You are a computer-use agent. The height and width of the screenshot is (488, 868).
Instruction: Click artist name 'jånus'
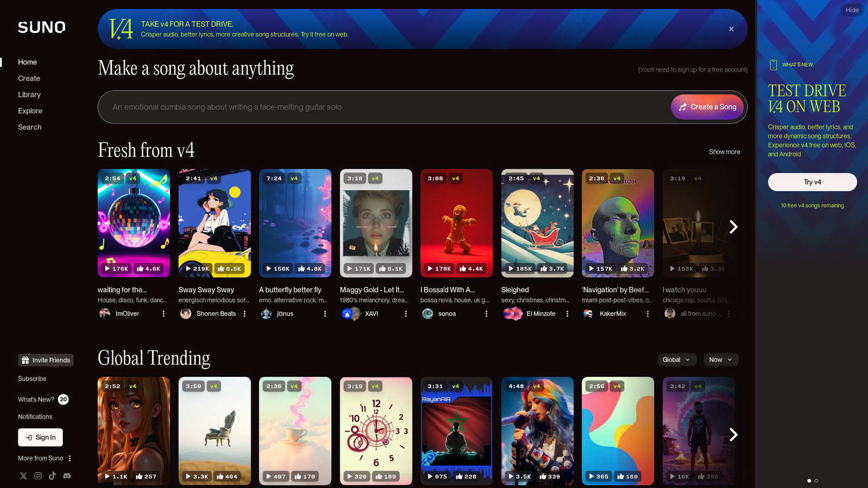tap(285, 313)
